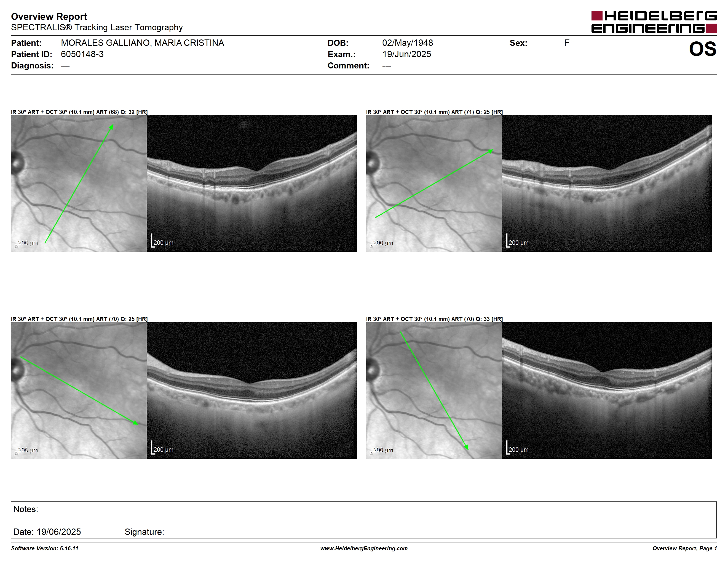The width and height of the screenshot is (728, 563).
Task: Open bottom-left OCT B-scan image
Action: click(x=252, y=390)
